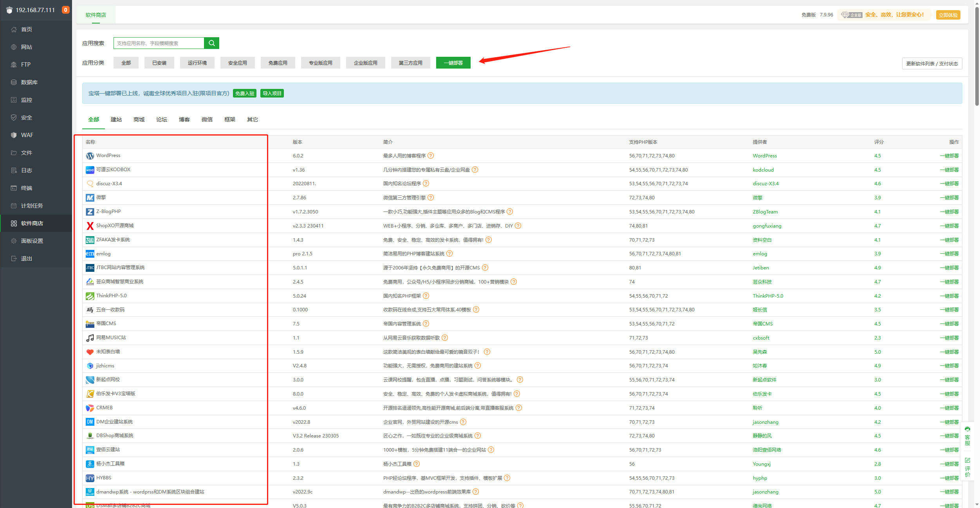This screenshot has width=980, height=508.
Task: Click the emlog app icon
Action: pyautogui.click(x=90, y=254)
